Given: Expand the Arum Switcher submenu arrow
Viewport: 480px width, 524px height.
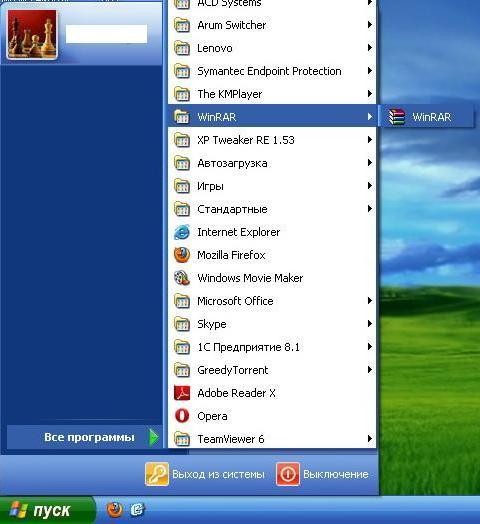Looking at the screenshot, I should [x=370, y=25].
